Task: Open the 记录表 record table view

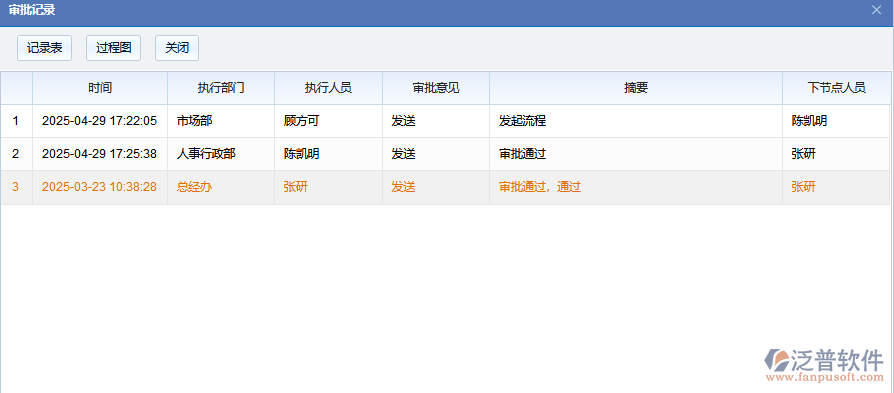Action: [x=44, y=48]
